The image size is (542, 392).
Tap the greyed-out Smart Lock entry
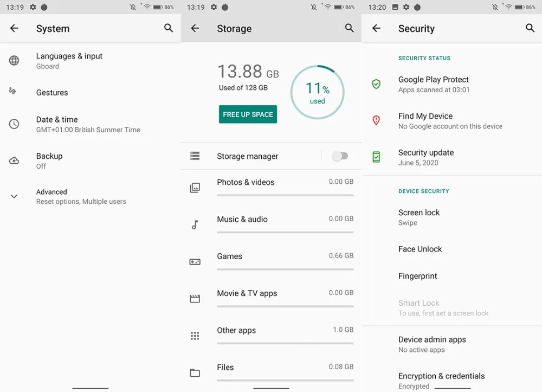coord(452,307)
